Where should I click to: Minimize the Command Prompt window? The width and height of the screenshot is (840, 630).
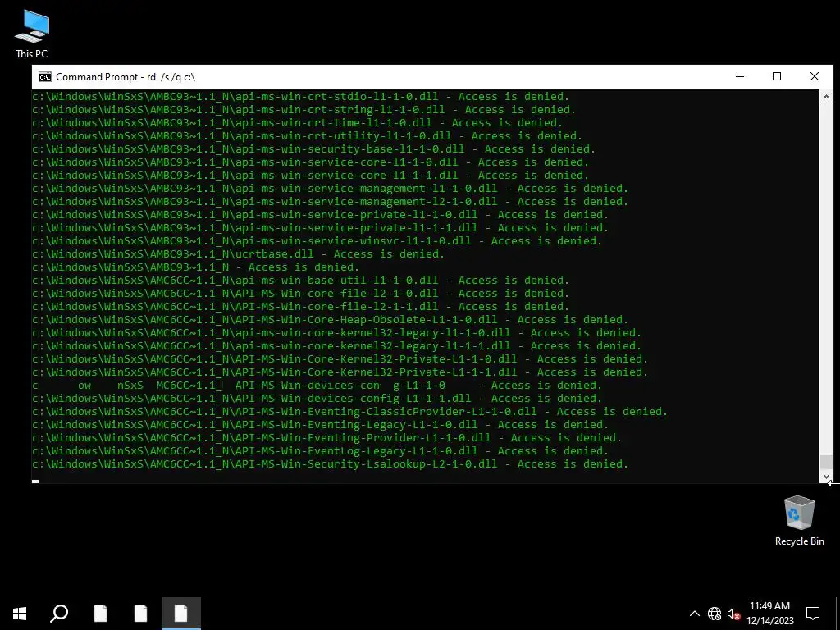(x=740, y=76)
